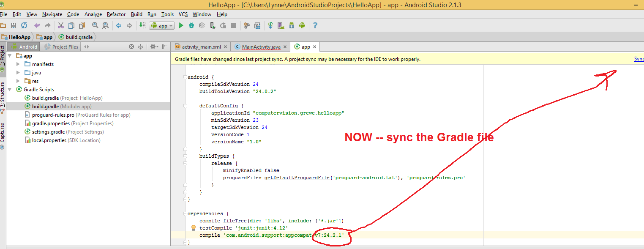Open the Refactor menu

point(116,14)
